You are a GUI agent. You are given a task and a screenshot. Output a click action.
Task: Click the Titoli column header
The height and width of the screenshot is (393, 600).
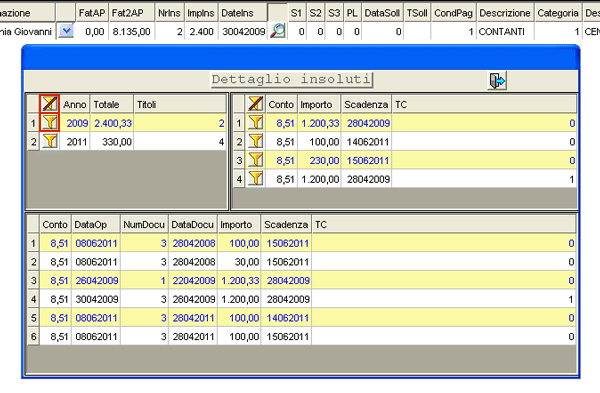pyautogui.click(x=180, y=104)
